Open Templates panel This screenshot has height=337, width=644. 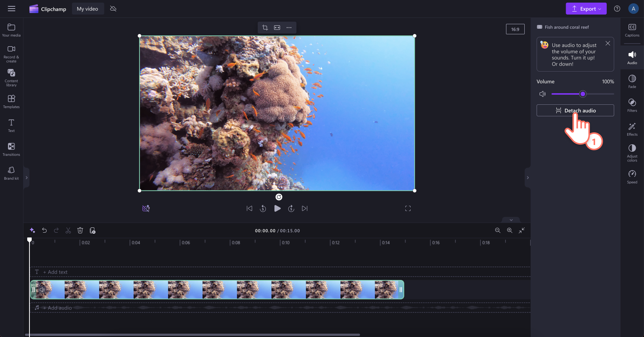(x=11, y=101)
